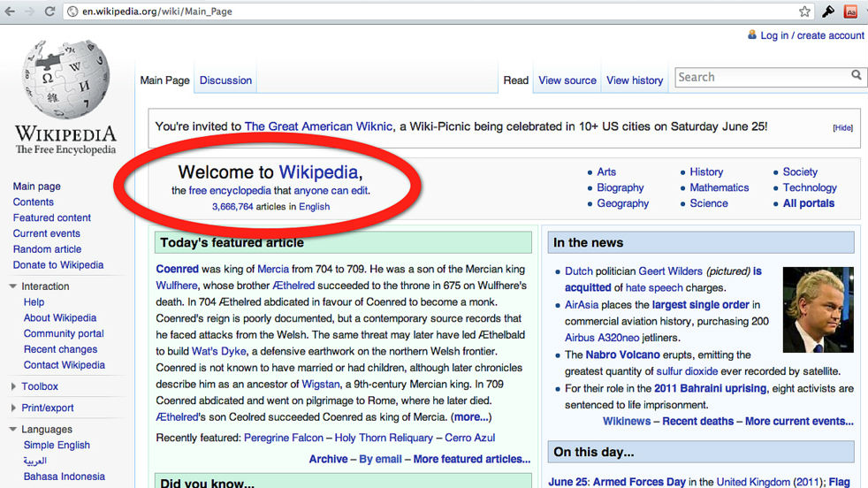Viewport: 868px width, 488px height.
Task: Click the browser forward arrow
Action: [x=32, y=12]
